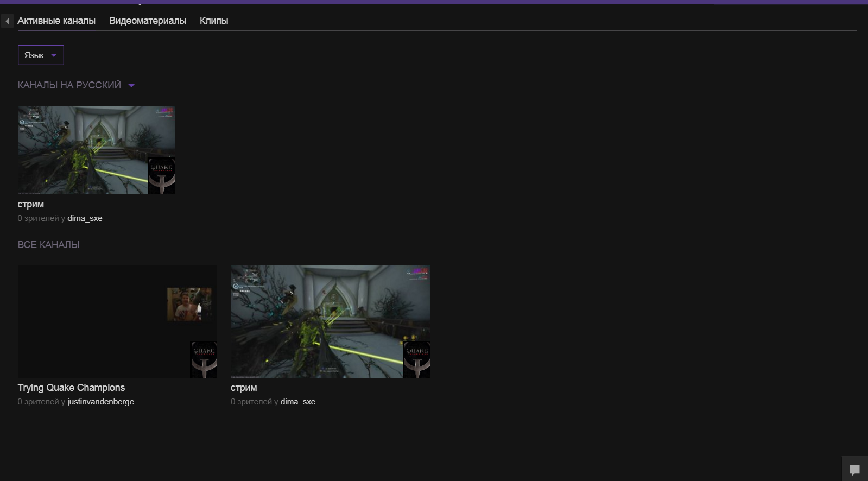This screenshot has width=868, height=481.
Task: Open the chat bubble icon in the corner
Action: 854,470
